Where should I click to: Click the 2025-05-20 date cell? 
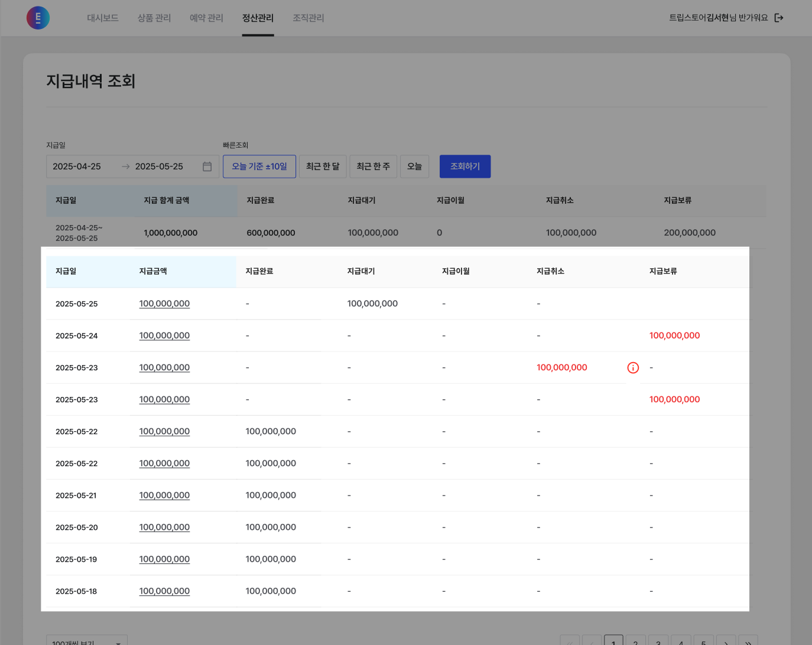point(77,527)
